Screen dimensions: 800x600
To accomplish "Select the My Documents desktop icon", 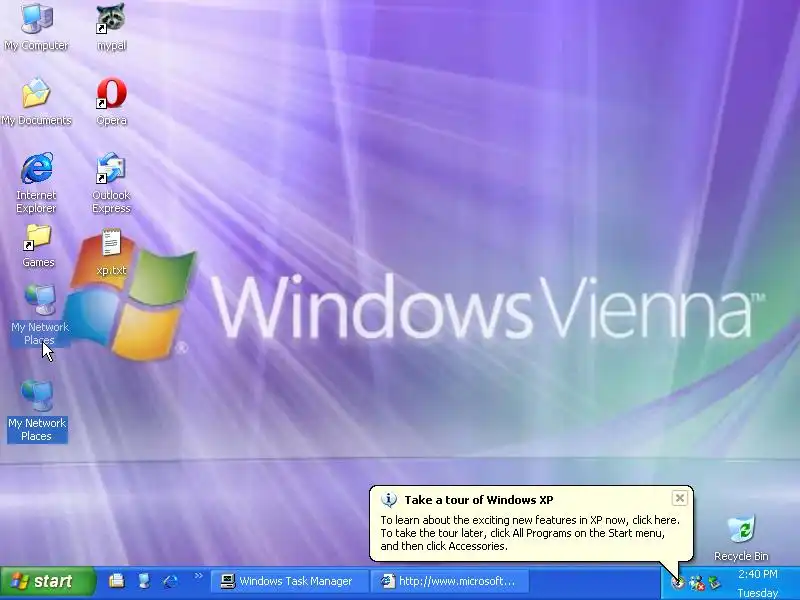I will point(36,101).
